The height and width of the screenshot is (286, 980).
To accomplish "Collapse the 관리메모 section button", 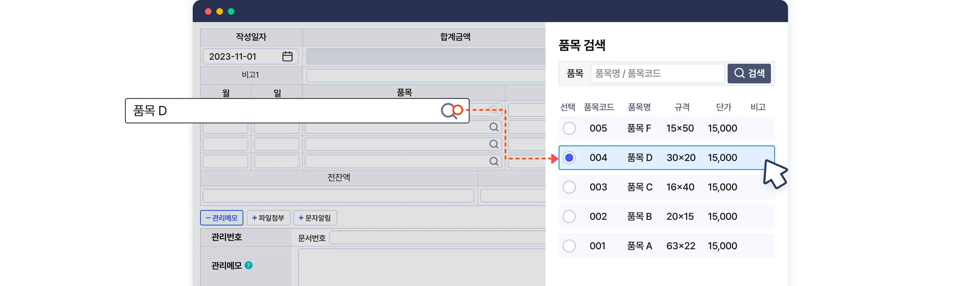I will click(x=221, y=218).
